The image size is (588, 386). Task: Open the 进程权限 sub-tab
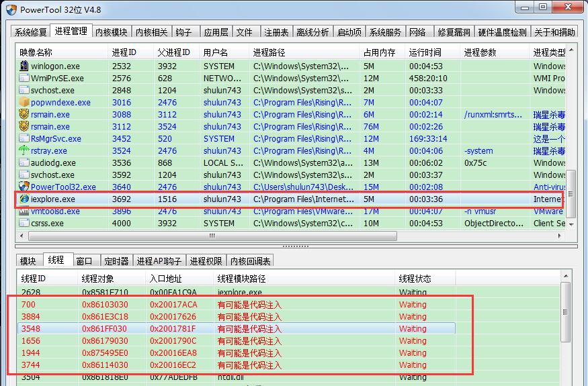tap(206, 261)
